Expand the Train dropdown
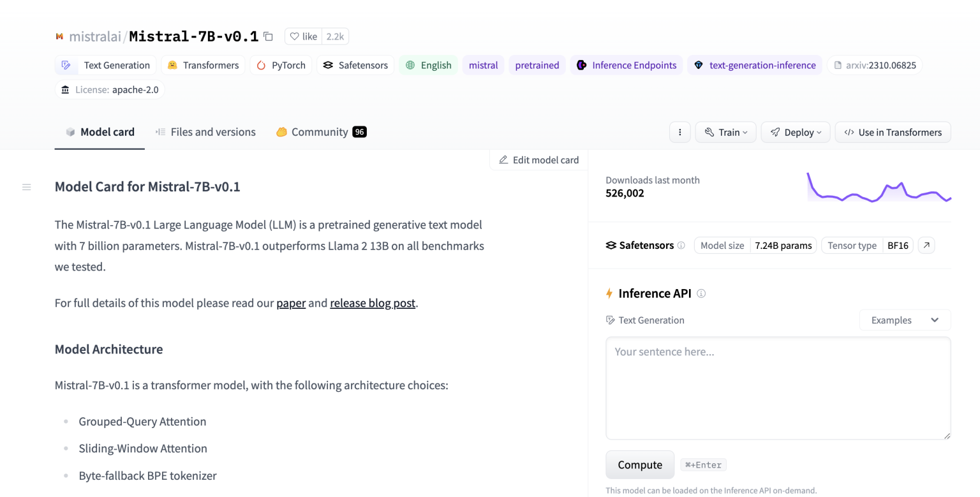The height and width of the screenshot is (497, 980). (725, 132)
